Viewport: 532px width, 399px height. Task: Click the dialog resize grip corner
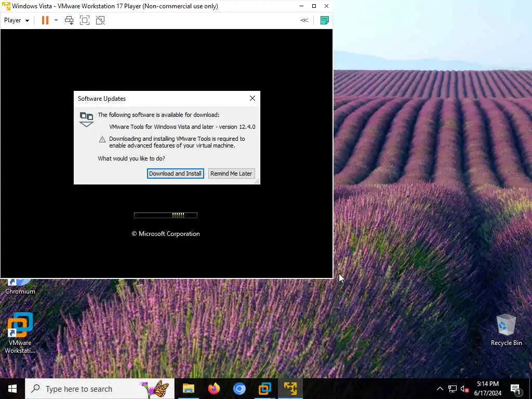click(257, 181)
